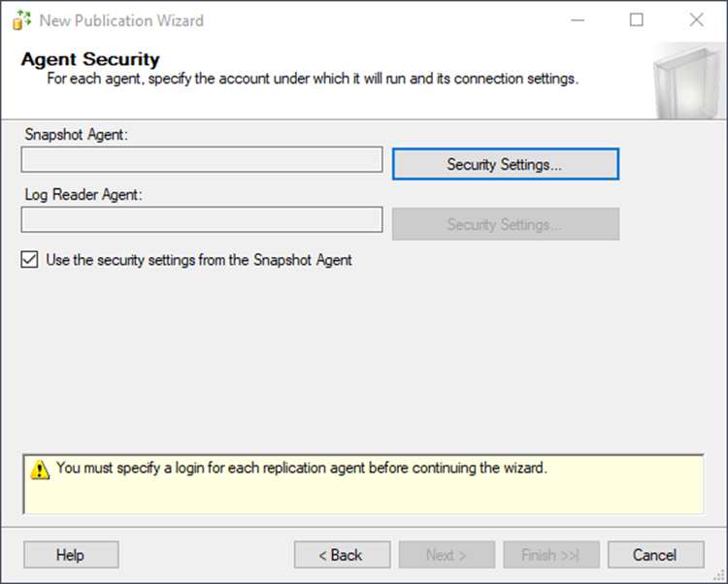Uncheck Use the security settings from Snapshot Agent
The image size is (728, 584).
[30, 260]
